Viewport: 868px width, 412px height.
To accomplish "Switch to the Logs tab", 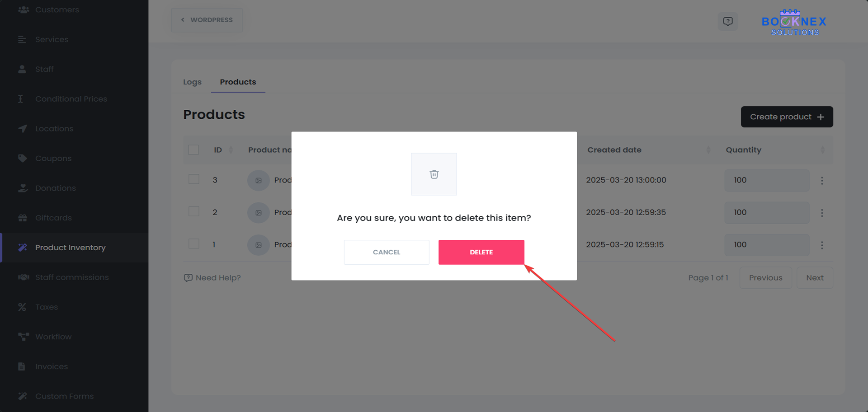I will (192, 82).
